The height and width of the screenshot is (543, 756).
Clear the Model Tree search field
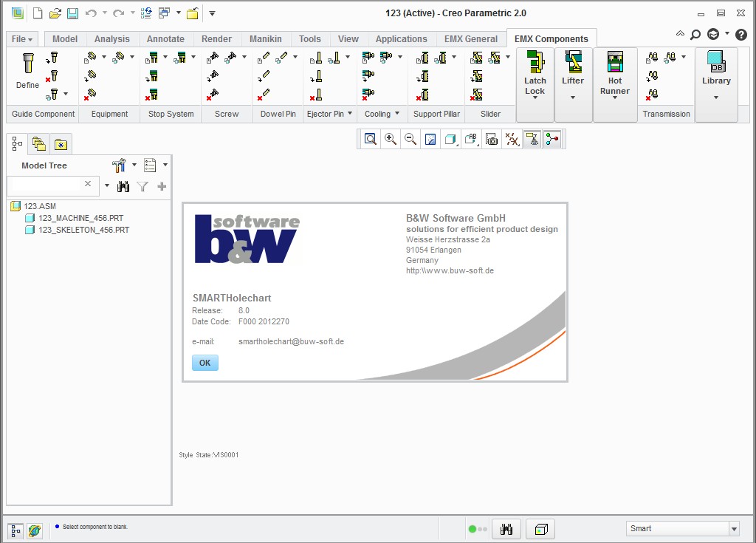coord(88,183)
